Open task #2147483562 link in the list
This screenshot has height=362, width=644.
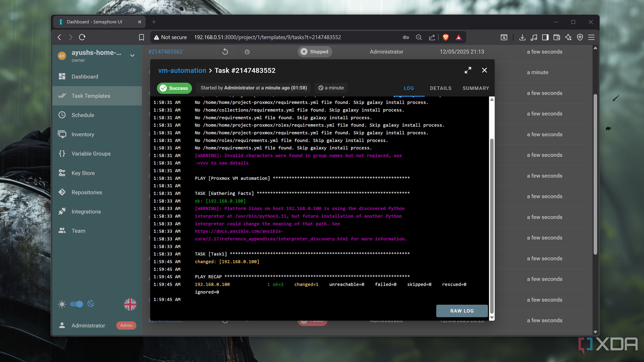(165, 52)
